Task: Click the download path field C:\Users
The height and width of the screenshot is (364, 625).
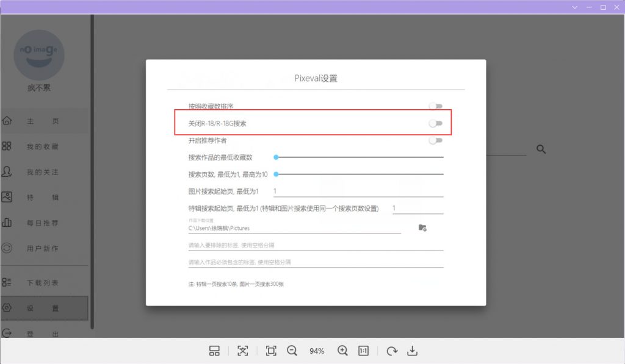Action: click(x=295, y=228)
